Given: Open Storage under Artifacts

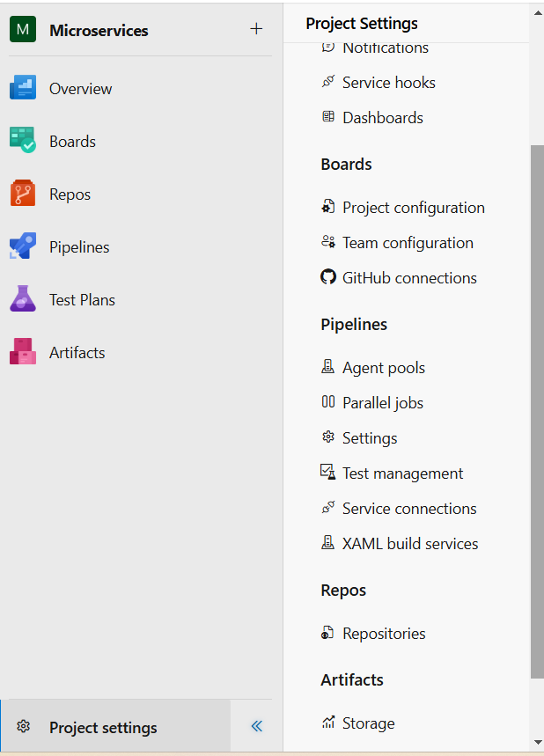Looking at the screenshot, I should (369, 723).
